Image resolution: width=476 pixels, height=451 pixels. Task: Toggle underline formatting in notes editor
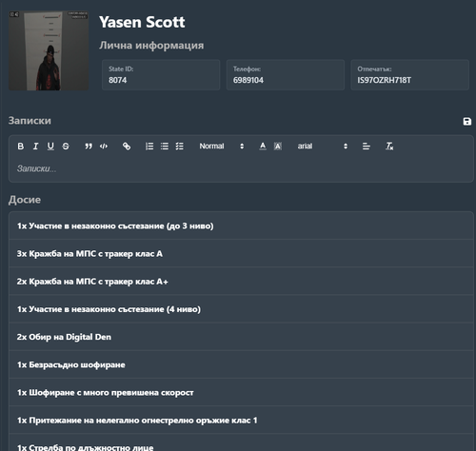coord(50,147)
